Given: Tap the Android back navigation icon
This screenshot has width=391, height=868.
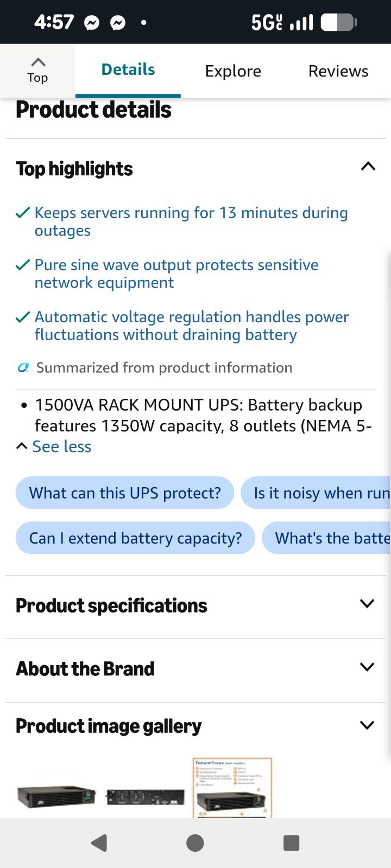Looking at the screenshot, I should tap(99, 843).
